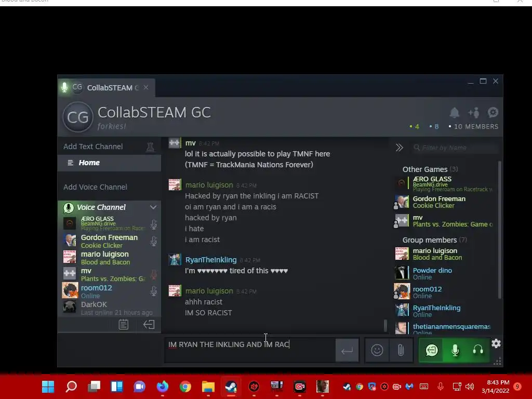Open Steam from the taskbar
This screenshot has width=532, height=399.
[x=231, y=387]
